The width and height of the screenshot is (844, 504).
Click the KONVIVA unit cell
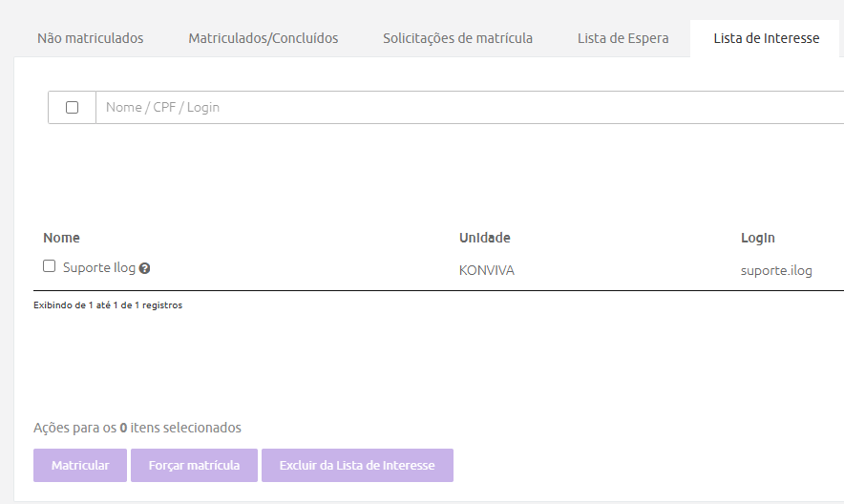486,271
